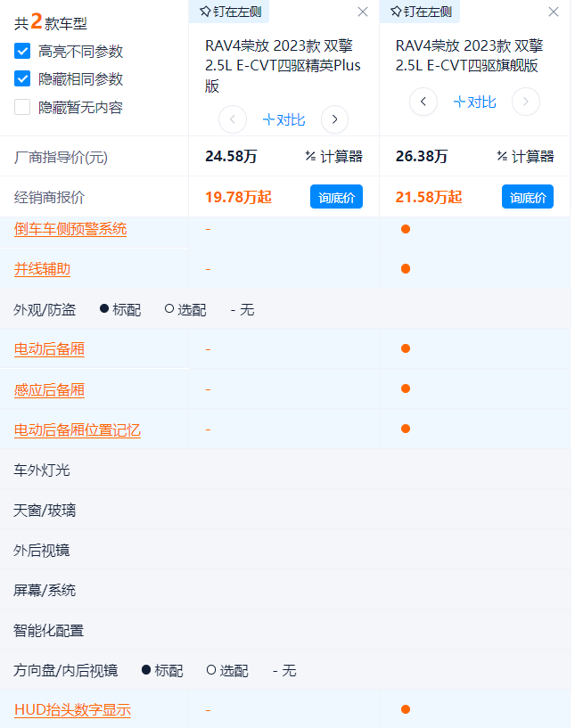The image size is (575, 728).
Task: Toggle 高亮不同参数 checkbox
Action: click(x=23, y=52)
